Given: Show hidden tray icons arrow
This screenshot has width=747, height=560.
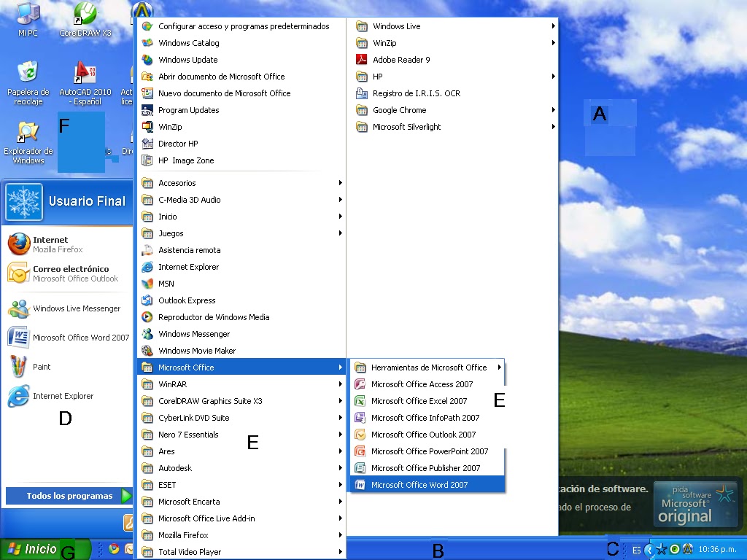Looking at the screenshot, I should click(649, 550).
